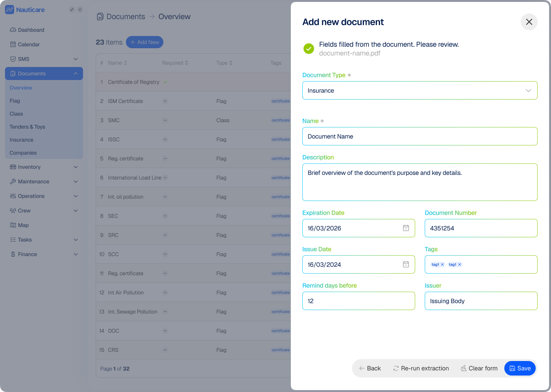Click the edit pencil icon beside Nauticare
The height and width of the screenshot is (392, 551).
[x=72, y=10]
